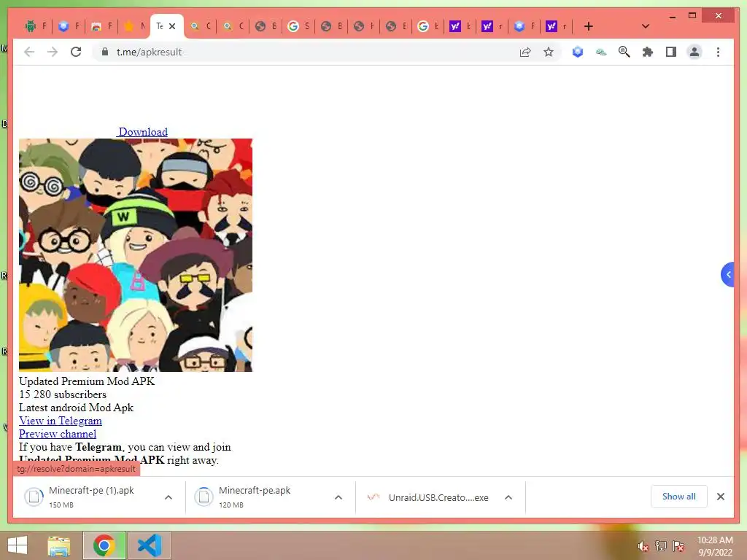747x560 pixels.
Task: Switch to the orange star tab
Action: tap(134, 26)
